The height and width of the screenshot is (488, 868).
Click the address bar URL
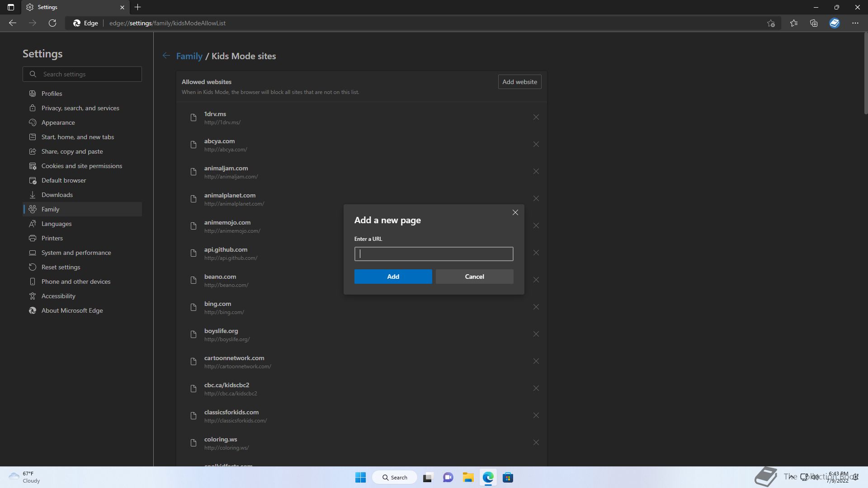[167, 23]
